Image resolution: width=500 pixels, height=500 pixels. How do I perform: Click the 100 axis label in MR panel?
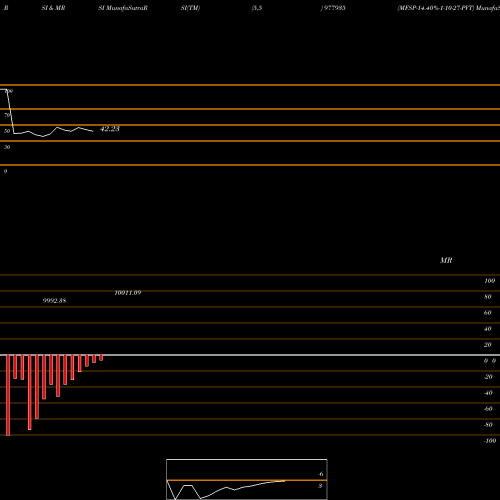tap(489, 281)
